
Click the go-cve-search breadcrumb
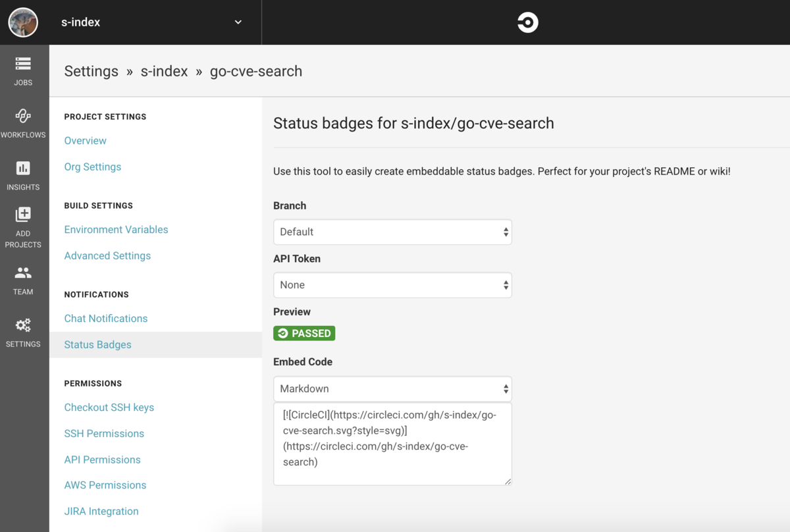(x=256, y=71)
